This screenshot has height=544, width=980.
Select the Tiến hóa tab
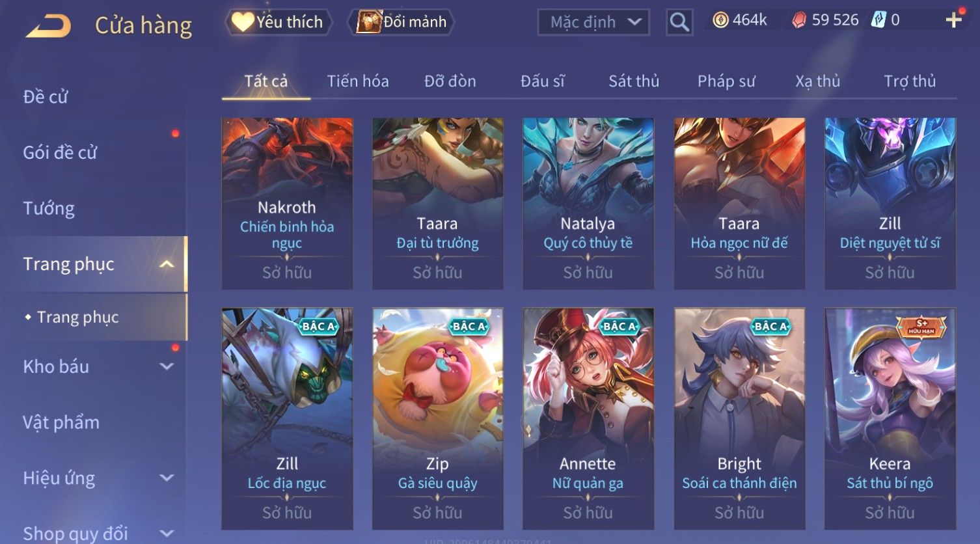pos(358,81)
